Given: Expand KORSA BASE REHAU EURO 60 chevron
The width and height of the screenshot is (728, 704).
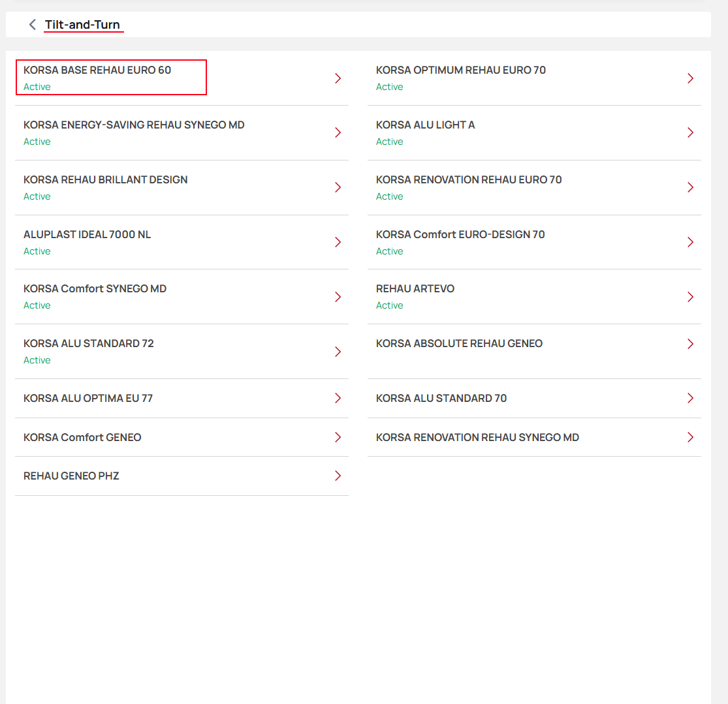Looking at the screenshot, I should [338, 78].
